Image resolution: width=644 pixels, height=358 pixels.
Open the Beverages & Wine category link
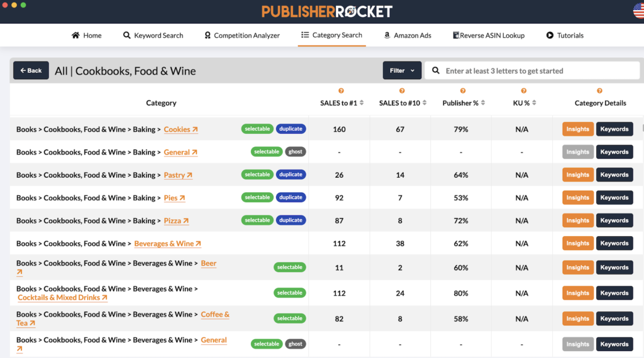click(167, 244)
